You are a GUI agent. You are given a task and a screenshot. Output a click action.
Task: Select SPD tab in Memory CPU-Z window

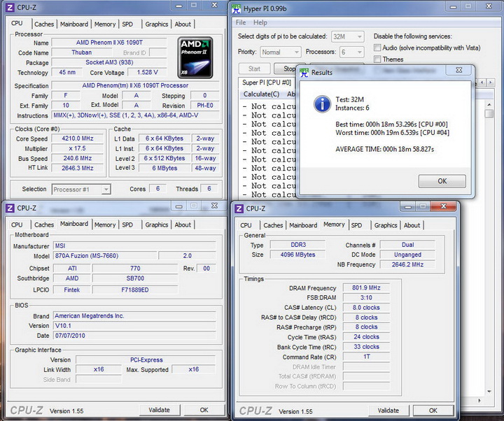(x=356, y=225)
